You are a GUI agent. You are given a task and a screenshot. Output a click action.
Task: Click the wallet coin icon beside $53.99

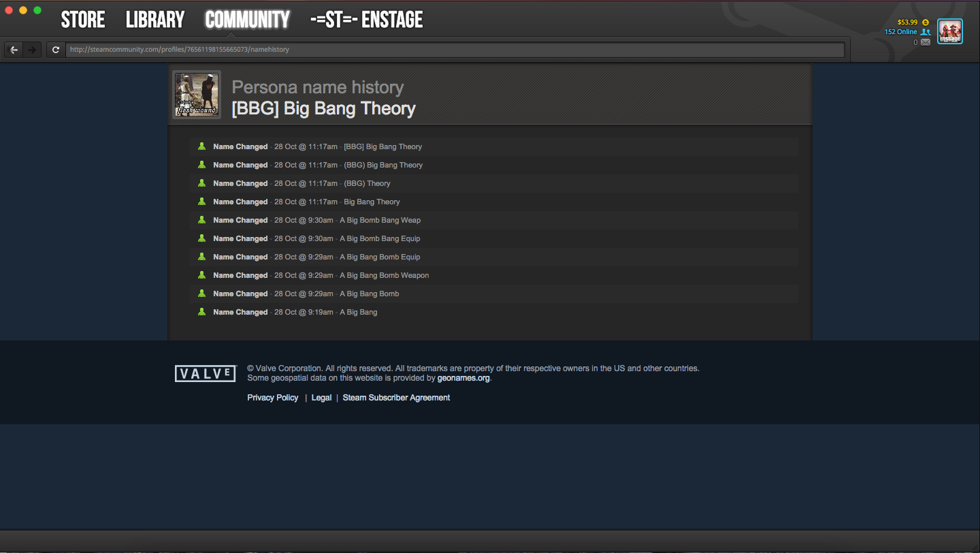tap(926, 22)
